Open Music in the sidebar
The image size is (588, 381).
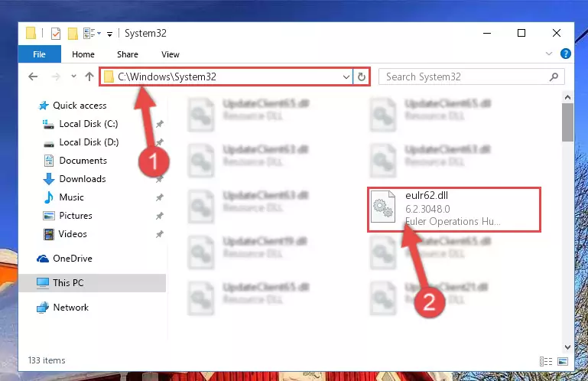point(63,197)
